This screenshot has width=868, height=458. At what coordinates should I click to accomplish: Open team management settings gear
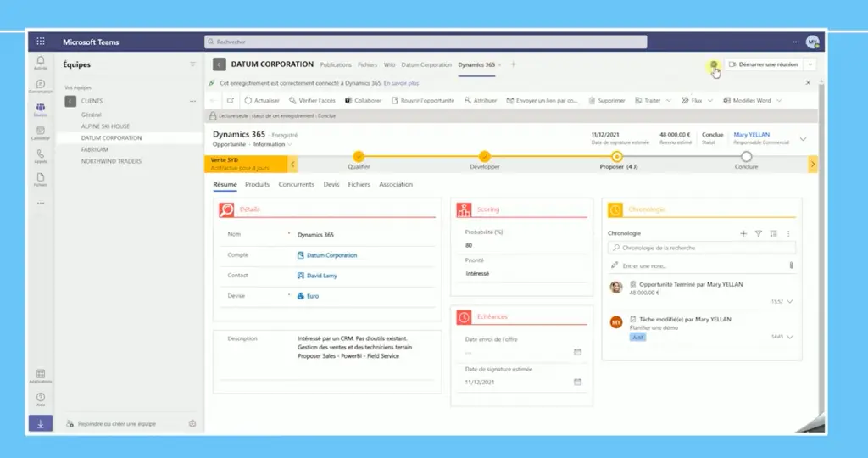192,424
